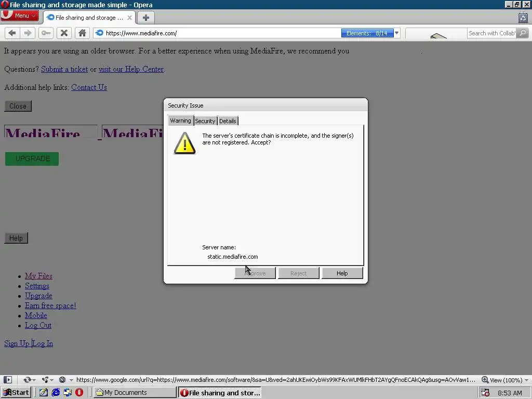This screenshot has width=532, height=399.
Task: Click the Elements 8/14 loading progress bar
Action: pyautogui.click(x=367, y=33)
